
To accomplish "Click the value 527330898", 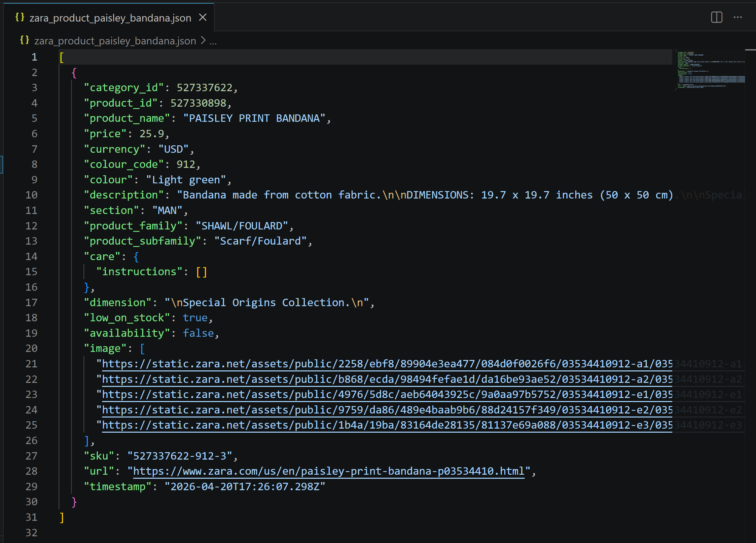I will [198, 103].
